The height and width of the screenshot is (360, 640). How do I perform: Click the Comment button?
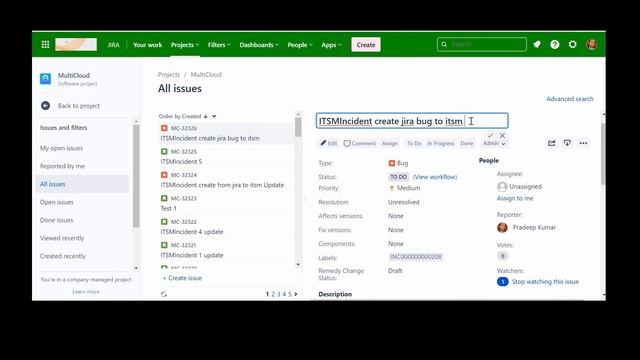pos(359,143)
